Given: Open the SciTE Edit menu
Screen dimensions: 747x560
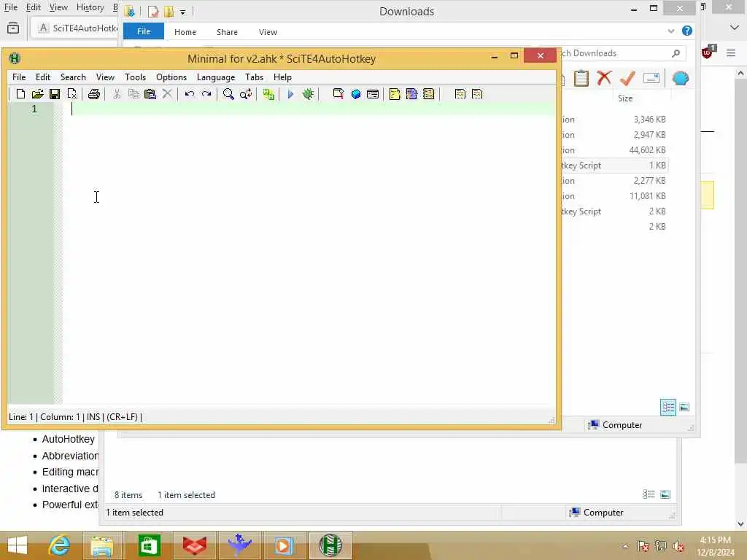Looking at the screenshot, I should [x=43, y=77].
